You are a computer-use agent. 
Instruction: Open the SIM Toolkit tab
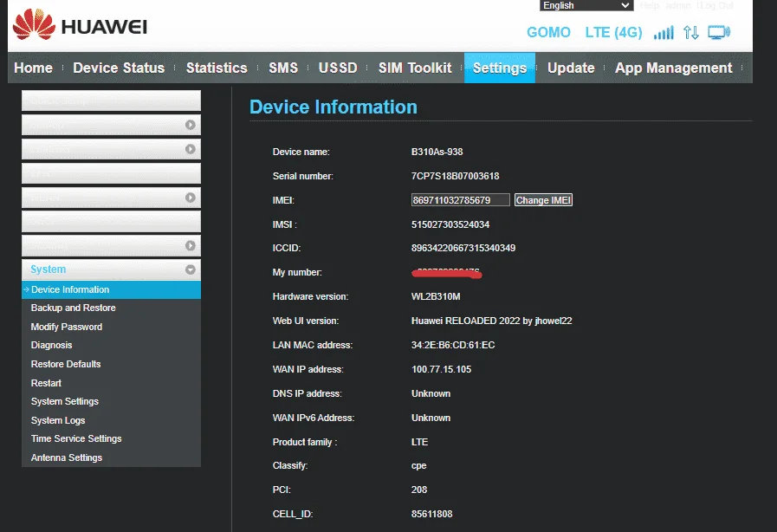415,68
